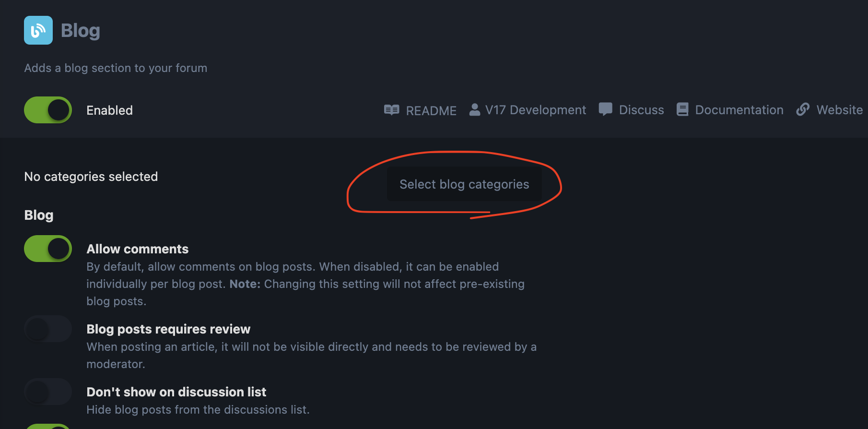868x429 pixels.
Task: Visit the Website link
Action: pyautogui.click(x=839, y=110)
